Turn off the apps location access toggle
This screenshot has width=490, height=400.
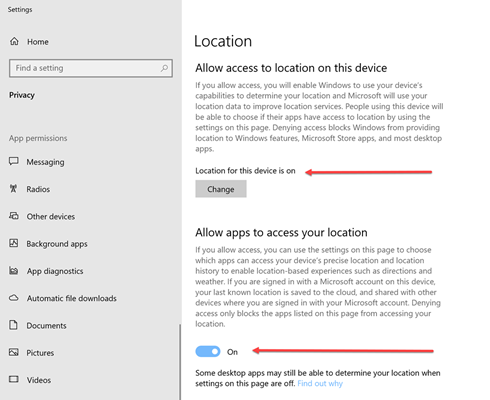point(208,351)
